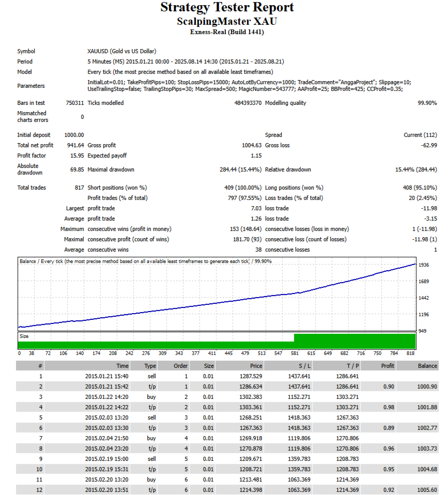Click the Expected payoff value 1.15
The image size is (448, 495).
tap(256, 156)
